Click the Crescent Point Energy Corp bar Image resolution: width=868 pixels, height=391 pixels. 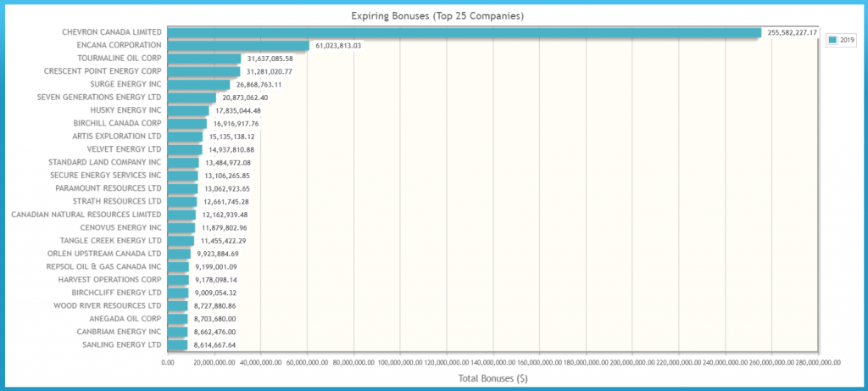click(x=203, y=71)
